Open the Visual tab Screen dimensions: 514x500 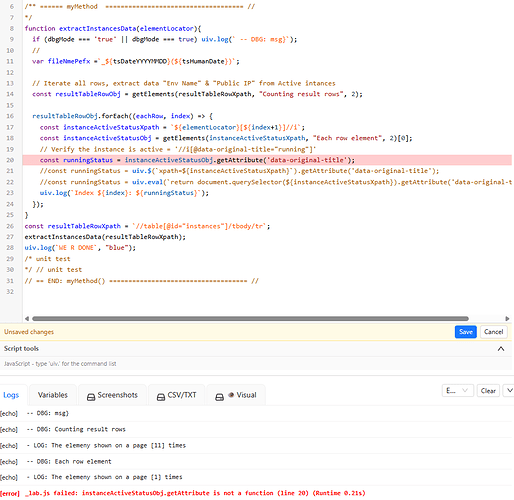[x=236, y=395]
